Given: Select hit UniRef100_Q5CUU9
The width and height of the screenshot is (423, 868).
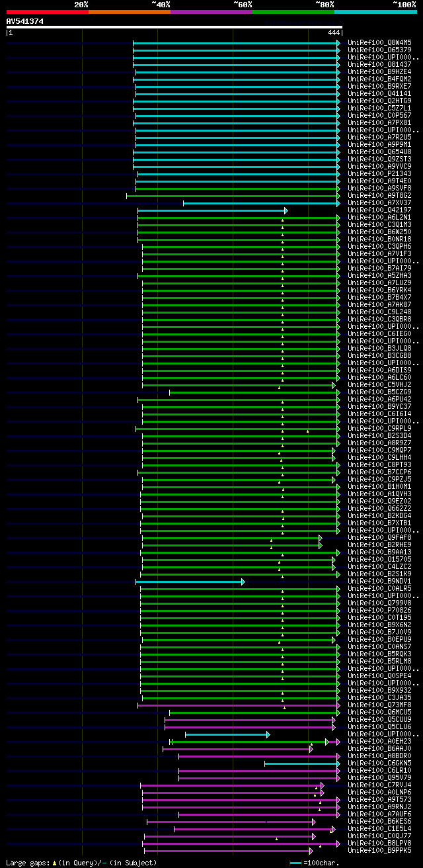Looking at the screenshot, I should tap(380, 719).
